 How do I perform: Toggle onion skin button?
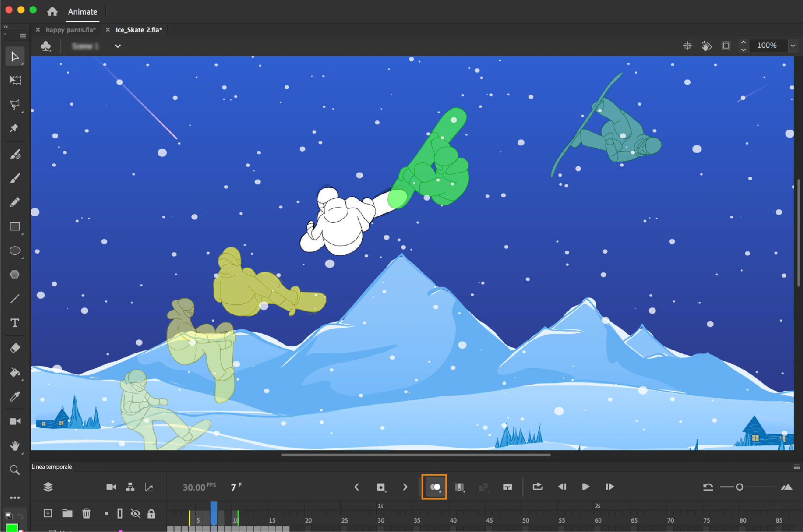click(435, 487)
